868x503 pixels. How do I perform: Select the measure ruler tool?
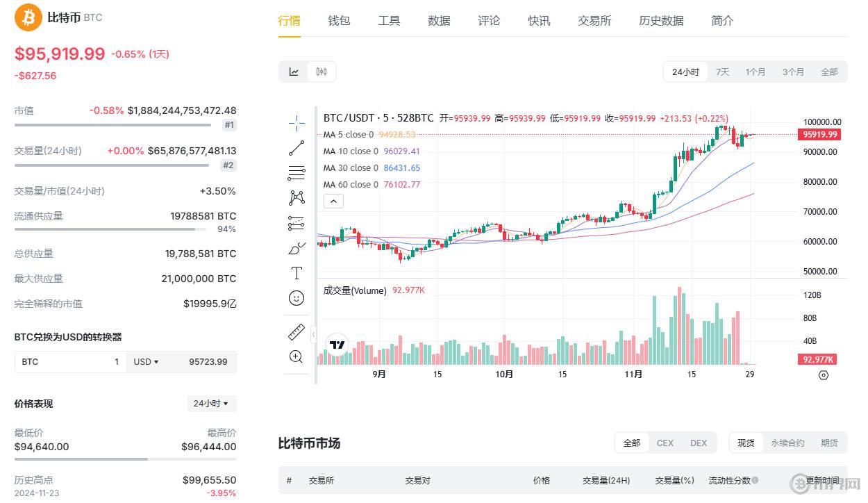point(297,331)
